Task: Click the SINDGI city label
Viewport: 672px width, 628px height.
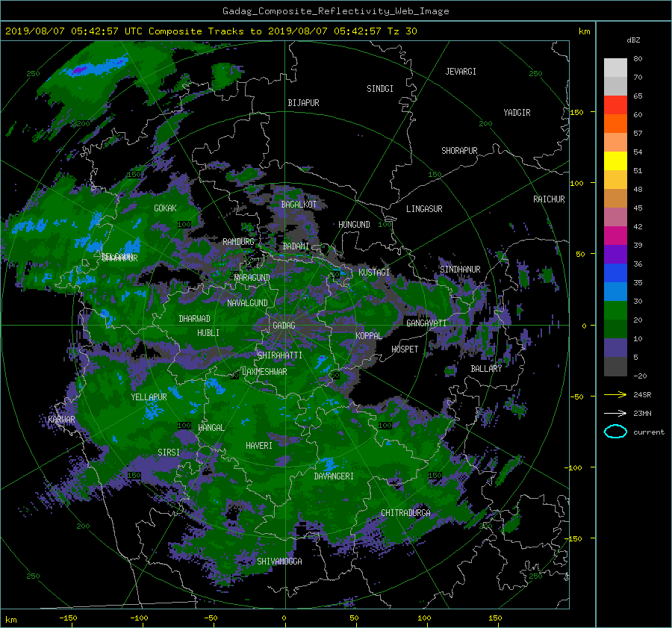Action: point(380,89)
